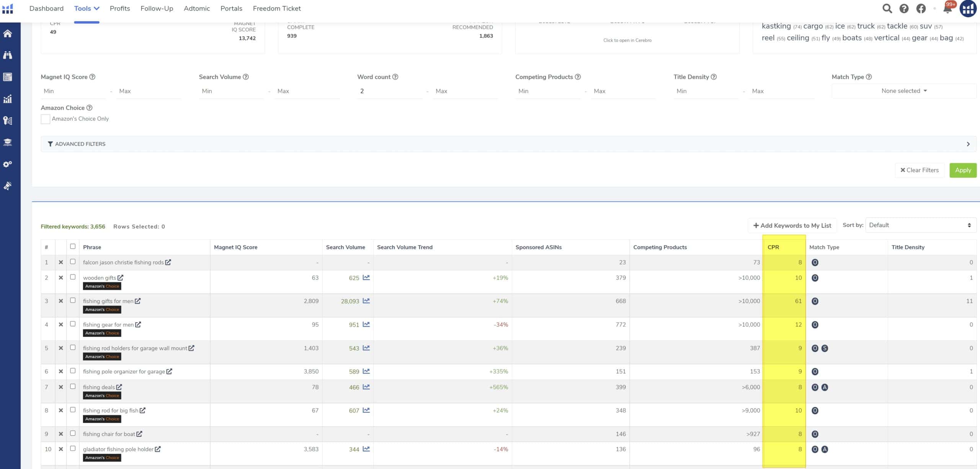Open the gears operations sidebar icon
The height and width of the screenshot is (469, 980).
tap(8, 164)
